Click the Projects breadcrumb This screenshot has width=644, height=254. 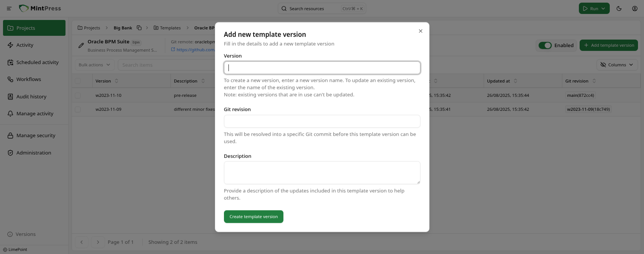point(89,28)
